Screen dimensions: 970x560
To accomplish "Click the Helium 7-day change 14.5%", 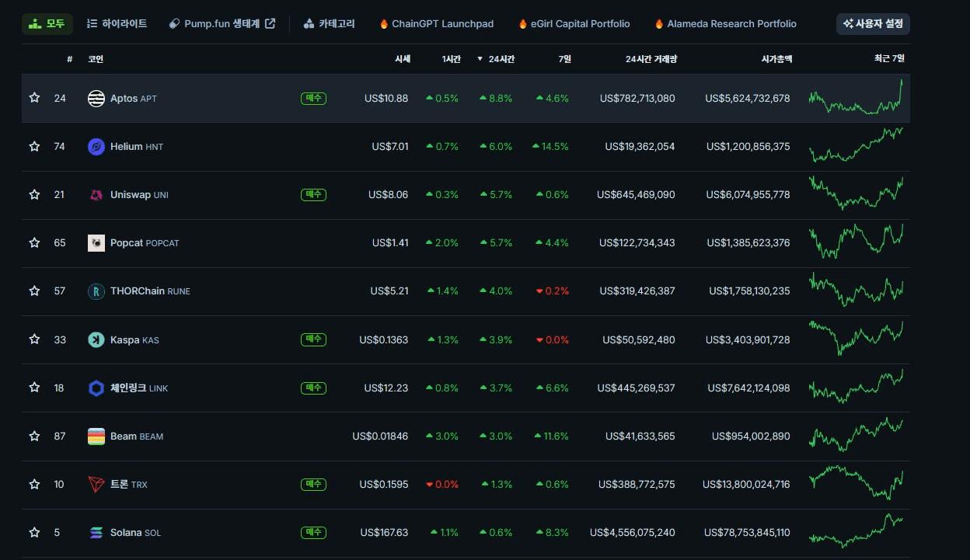I will coord(550,147).
